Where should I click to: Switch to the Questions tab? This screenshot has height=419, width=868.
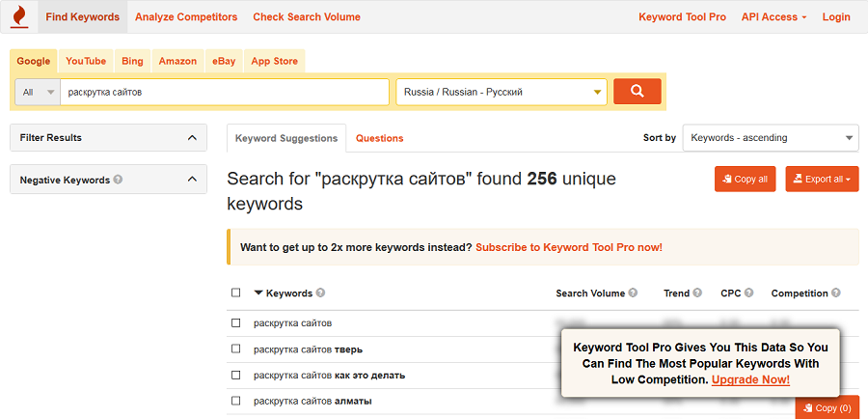(x=380, y=138)
